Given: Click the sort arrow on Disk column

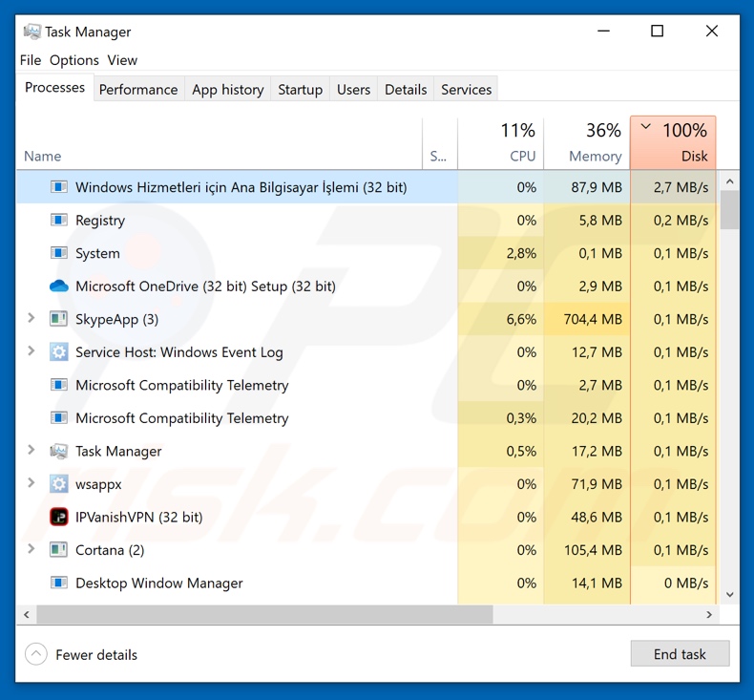Looking at the screenshot, I should (646, 127).
